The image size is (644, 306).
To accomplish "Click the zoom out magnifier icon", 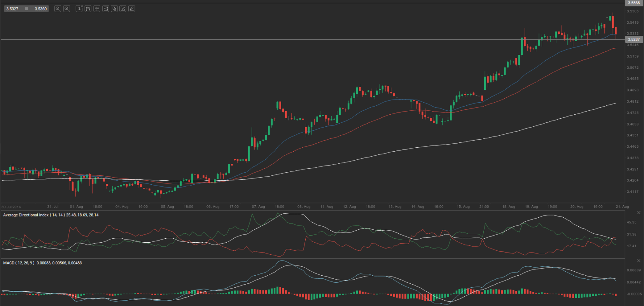I will (58, 9).
